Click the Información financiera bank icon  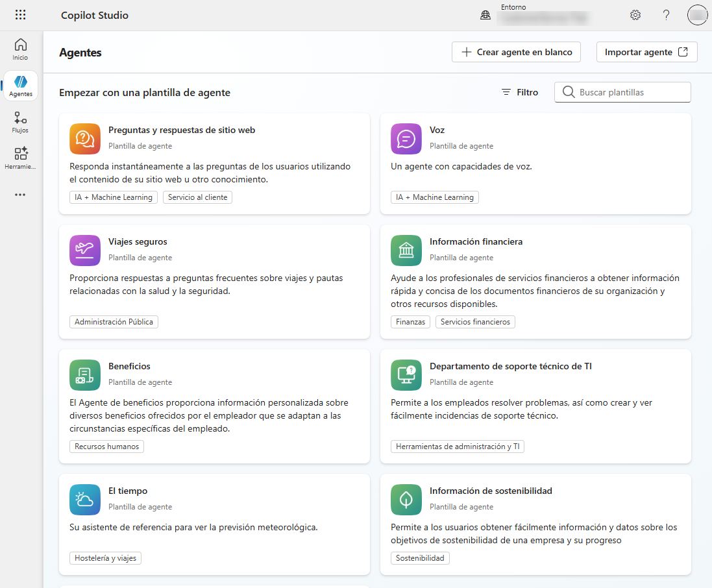pyautogui.click(x=406, y=250)
